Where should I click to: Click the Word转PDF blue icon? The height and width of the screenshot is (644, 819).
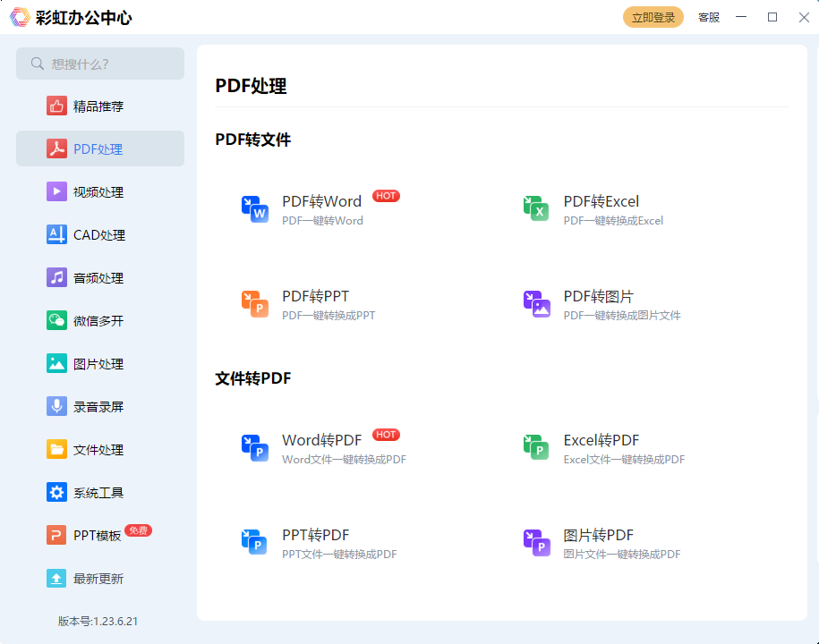pos(255,449)
